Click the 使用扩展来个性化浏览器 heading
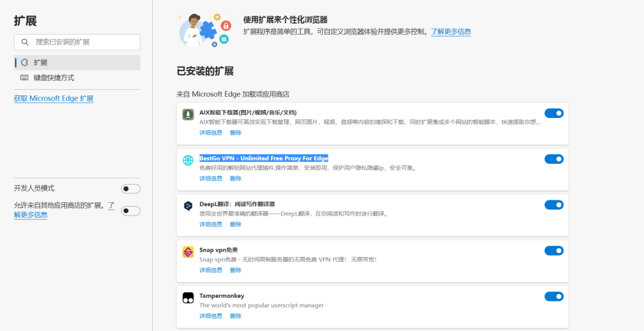 (285, 19)
